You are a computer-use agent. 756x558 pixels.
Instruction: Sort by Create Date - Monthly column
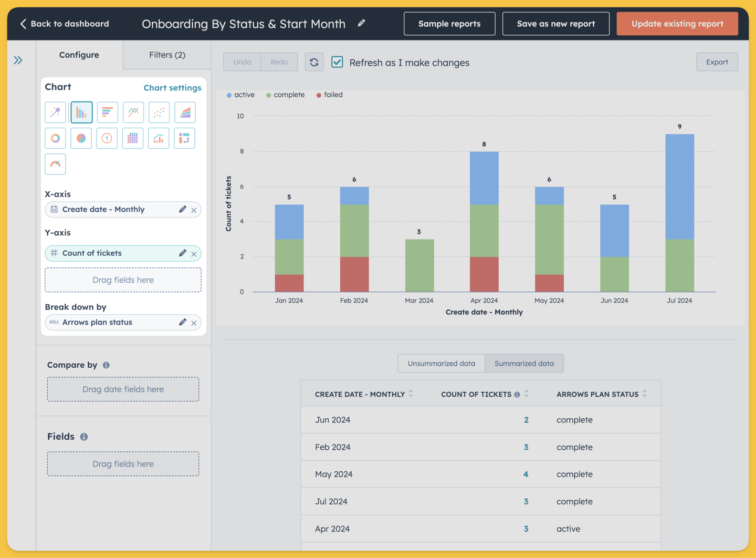[411, 394]
